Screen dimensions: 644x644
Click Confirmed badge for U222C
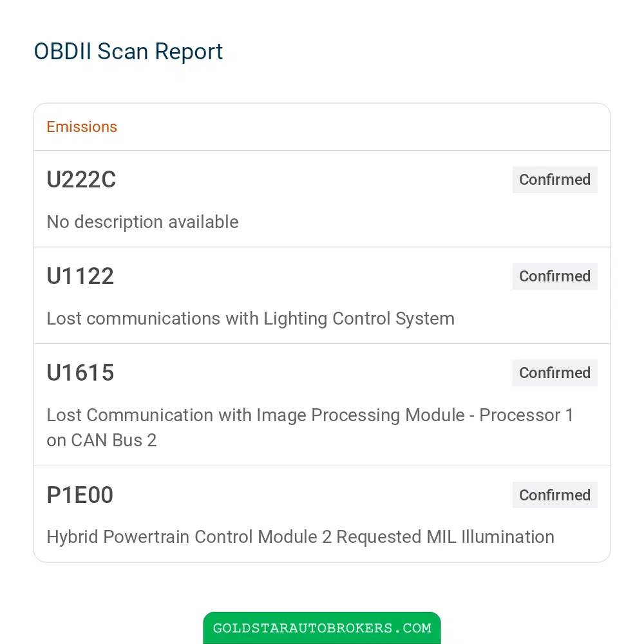pyautogui.click(x=554, y=180)
